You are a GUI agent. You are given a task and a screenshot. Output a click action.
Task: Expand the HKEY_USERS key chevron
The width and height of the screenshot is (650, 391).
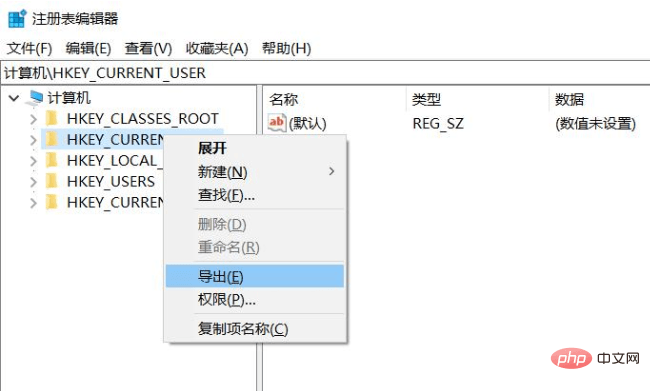[33, 182]
